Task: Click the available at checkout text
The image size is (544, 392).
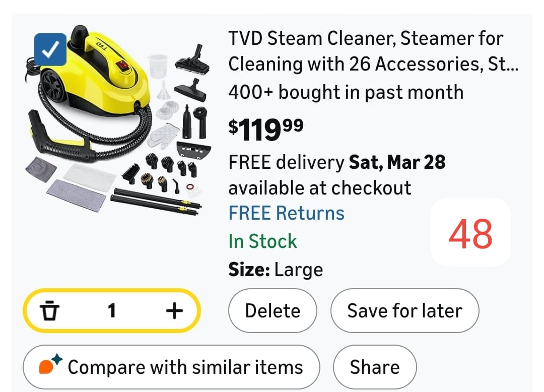Action: point(320,187)
